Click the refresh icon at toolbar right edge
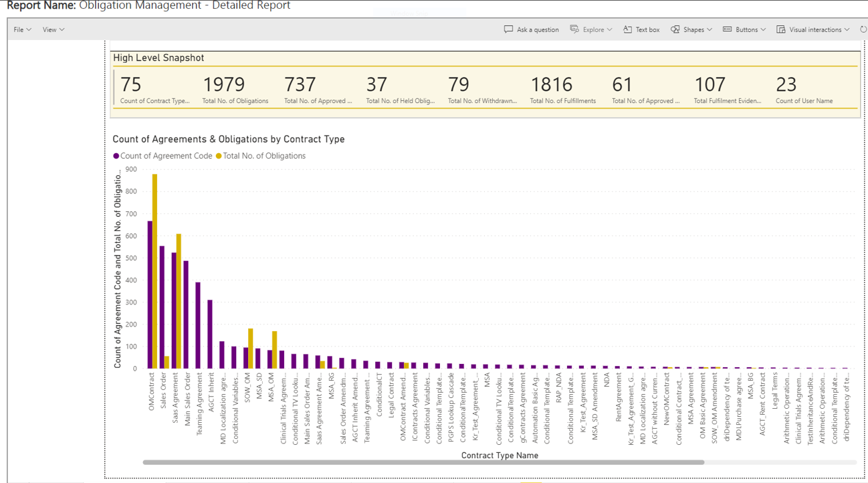868x483 pixels. 863,29
